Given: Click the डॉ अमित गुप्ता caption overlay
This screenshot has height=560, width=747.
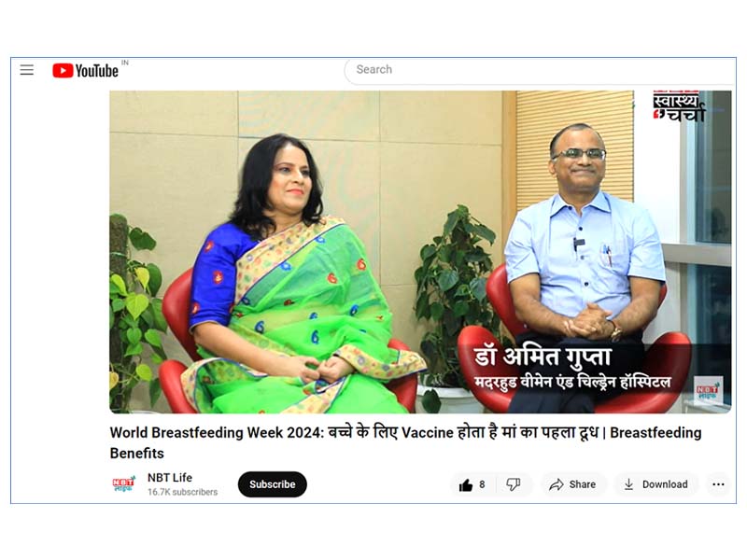Looking at the screenshot, I should pyautogui.click(x=542, y=357).
